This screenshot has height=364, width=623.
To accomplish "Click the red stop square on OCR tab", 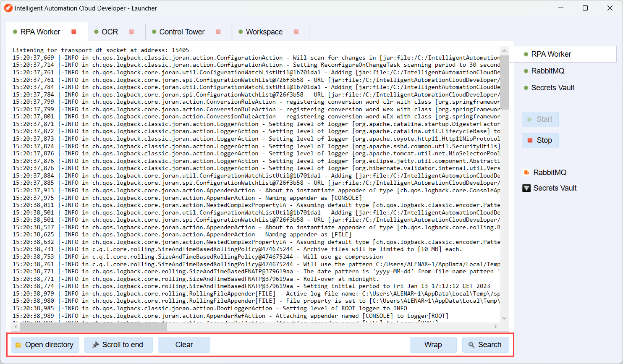I will click(x=131, y=32).
